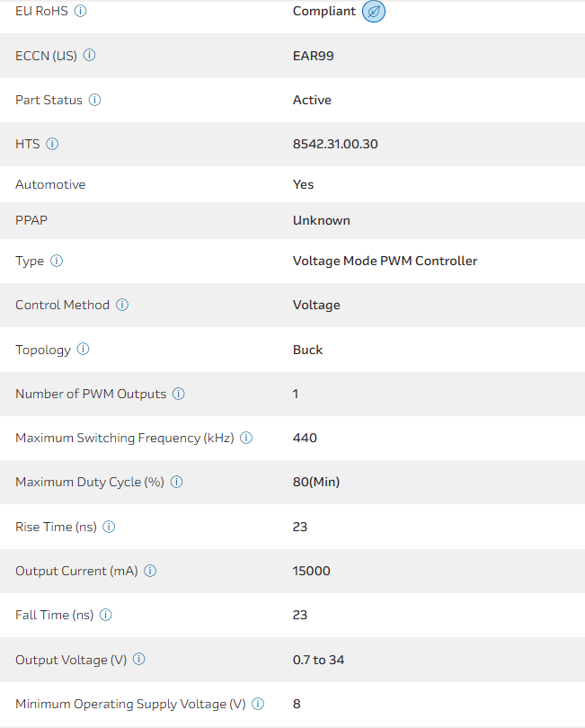Show Maximum Duty Cycle info tooltip

click(177, 482)
